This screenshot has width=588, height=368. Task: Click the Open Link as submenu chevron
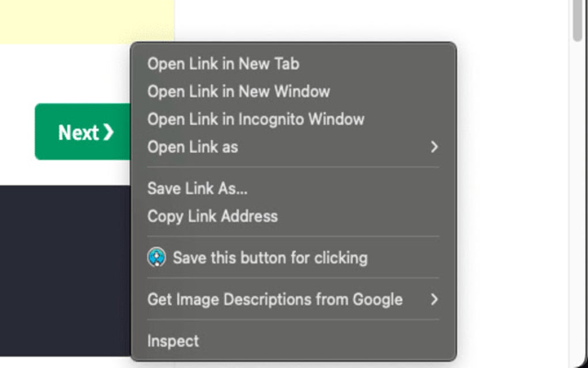tap(434, 147)
